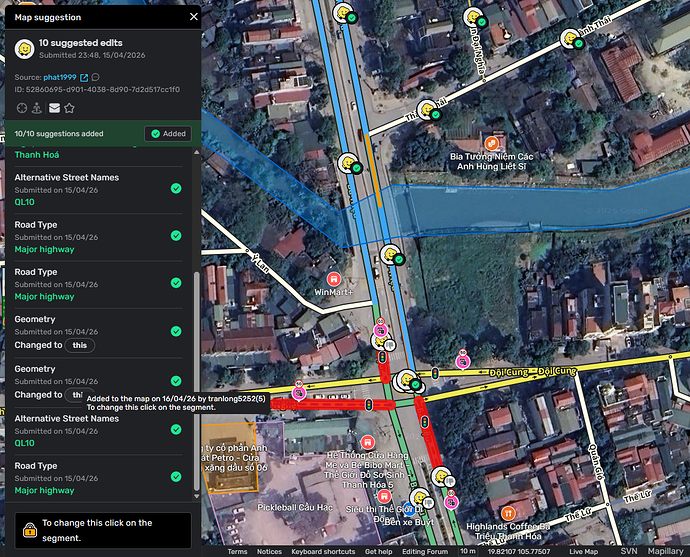Viewport: 690px width, 557px height.
Task: Click the Highlands Coffee orange place marker
Action: tap(508, 513)
